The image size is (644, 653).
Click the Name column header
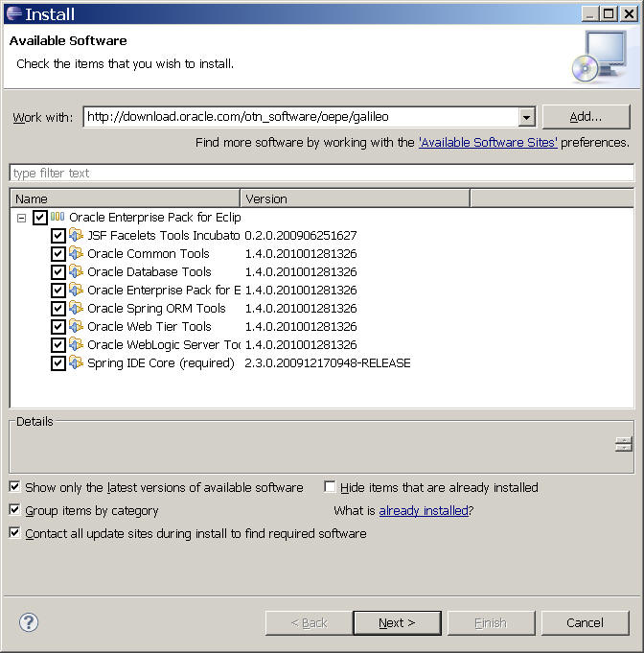click(x=125, y=198)
